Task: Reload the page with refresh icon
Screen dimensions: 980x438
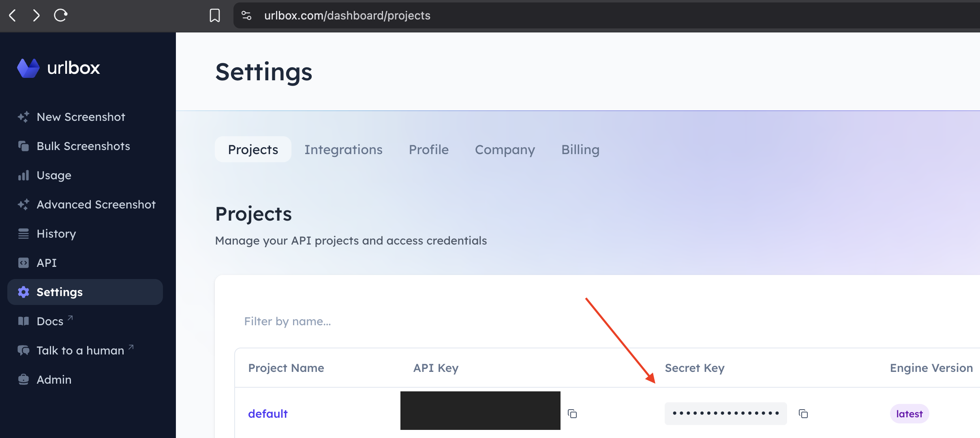Action: pyautogui.click(x=60, y=15)
